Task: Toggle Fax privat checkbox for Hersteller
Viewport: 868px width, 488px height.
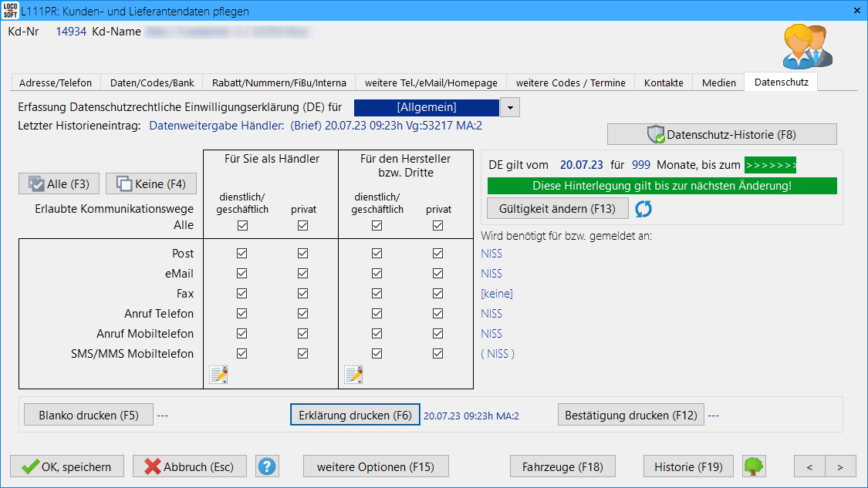Action: pyautogui.click(x=438, y=294)
